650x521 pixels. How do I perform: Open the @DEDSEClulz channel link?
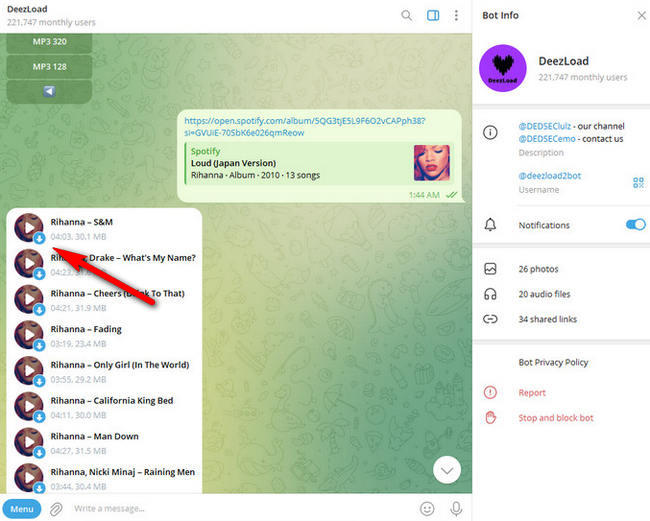[544, 126]
